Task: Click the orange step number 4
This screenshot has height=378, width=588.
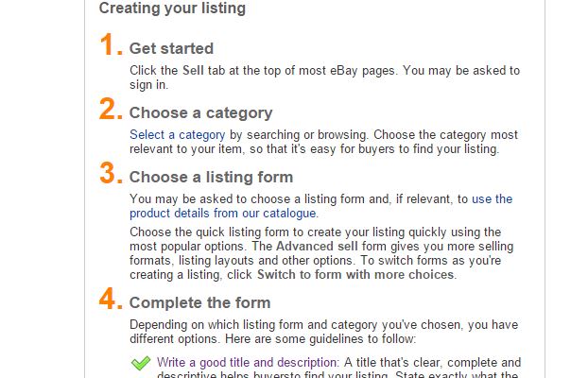Action: (111, 299)
